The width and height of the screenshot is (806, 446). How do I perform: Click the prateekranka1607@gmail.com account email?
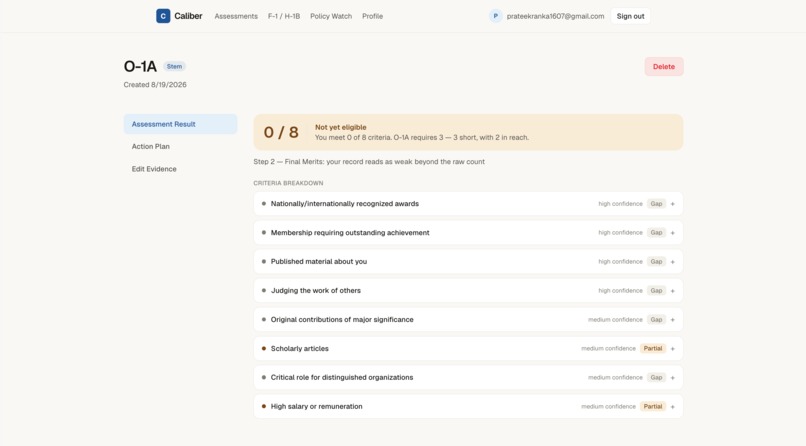tap(555, 16)
